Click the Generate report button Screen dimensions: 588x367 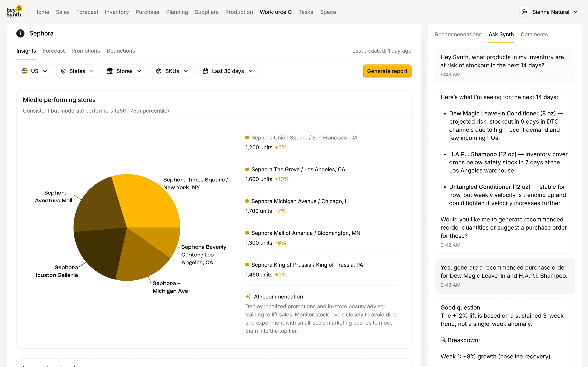[x=387, y=71]
